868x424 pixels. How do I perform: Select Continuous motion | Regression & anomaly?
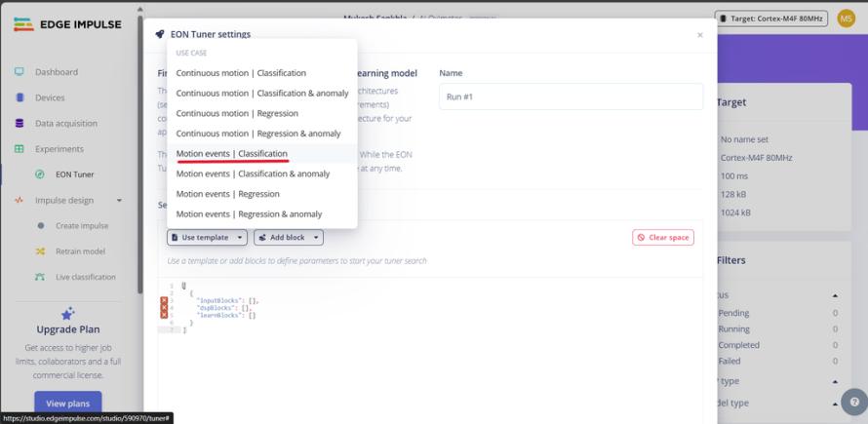pos(261,134)
